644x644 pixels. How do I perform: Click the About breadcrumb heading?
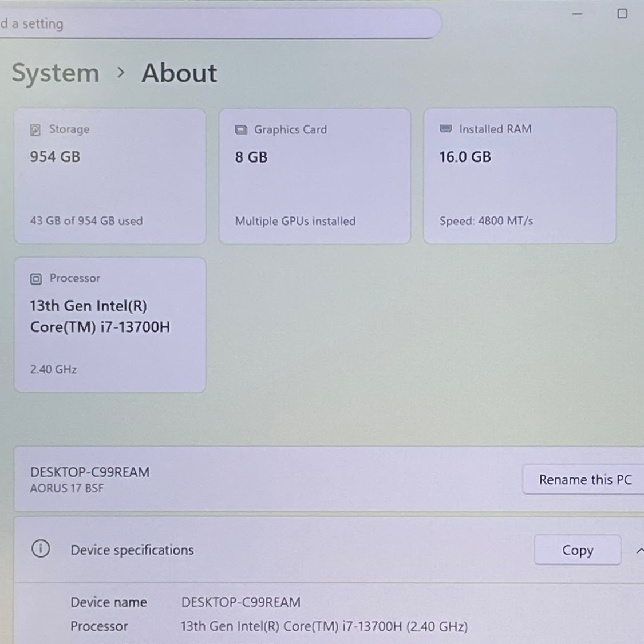tap(179, 73)
